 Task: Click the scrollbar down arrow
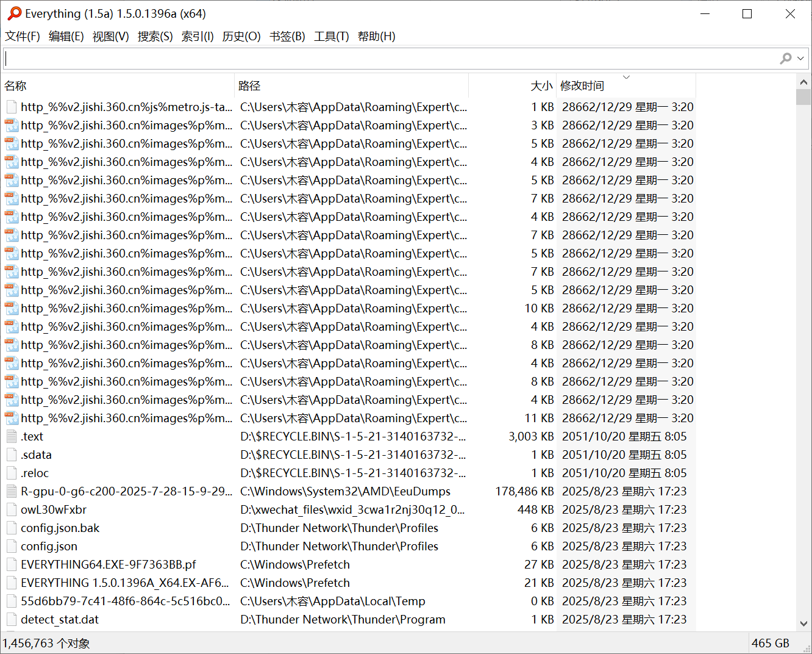pyautogui.click(x=803, y=623)
